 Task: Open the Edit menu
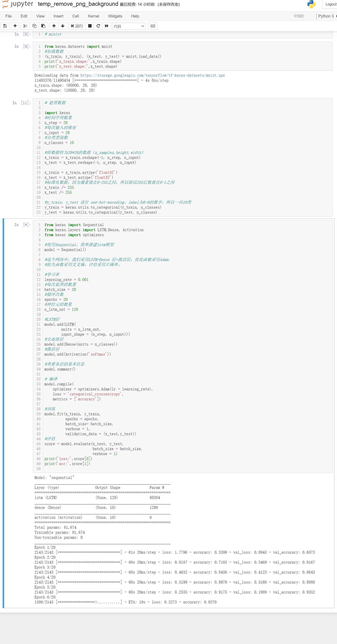pos(24,16)
